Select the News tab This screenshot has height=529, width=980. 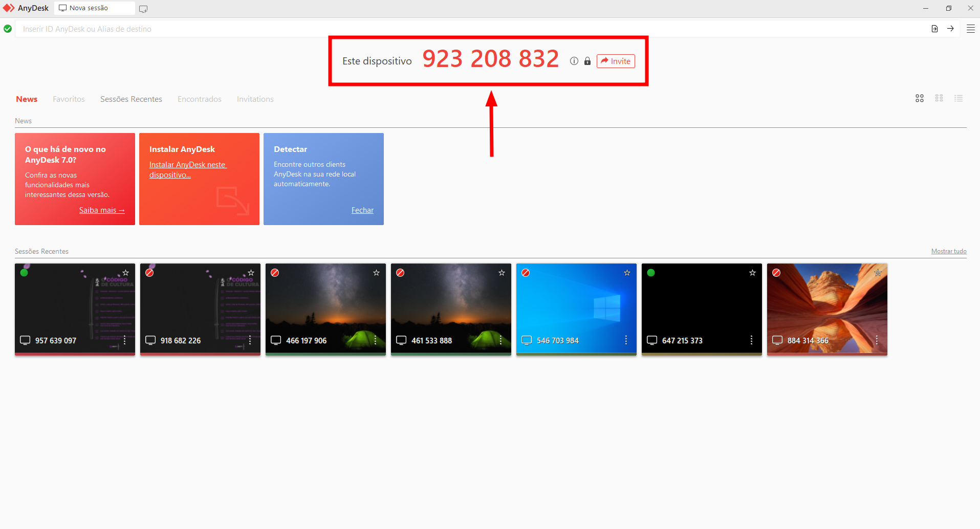[x=27, y=99]
